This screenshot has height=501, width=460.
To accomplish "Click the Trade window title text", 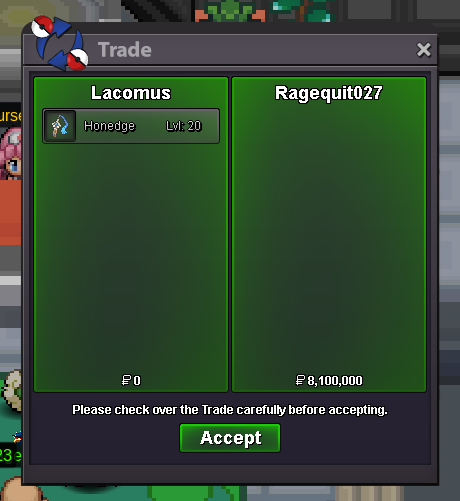I will 125,50.
